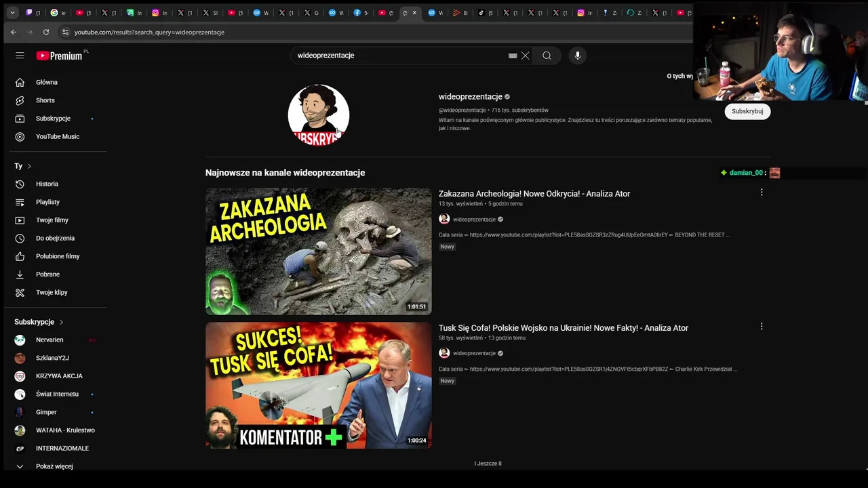Open Tusk Się Cofa video title
The height and width of the screenshot is (488, 868).
pos(564,328)
